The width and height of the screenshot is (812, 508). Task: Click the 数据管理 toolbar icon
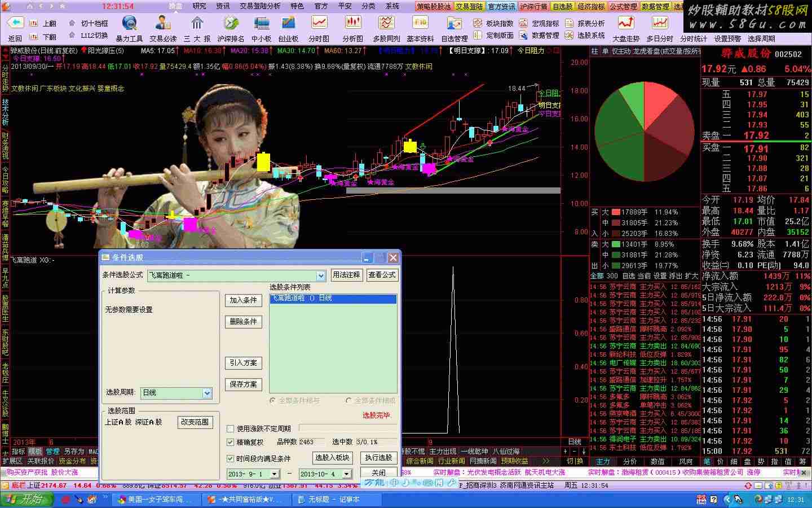524,35
